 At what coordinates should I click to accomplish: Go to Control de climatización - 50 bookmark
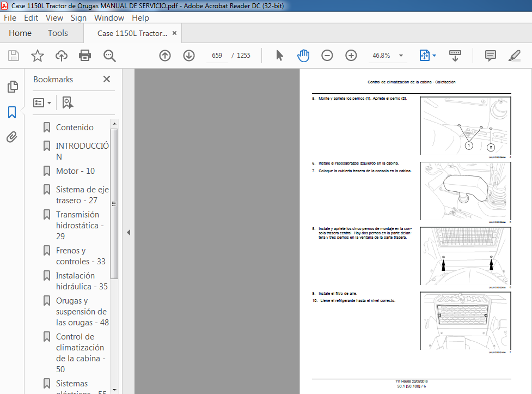click(81, 353)
